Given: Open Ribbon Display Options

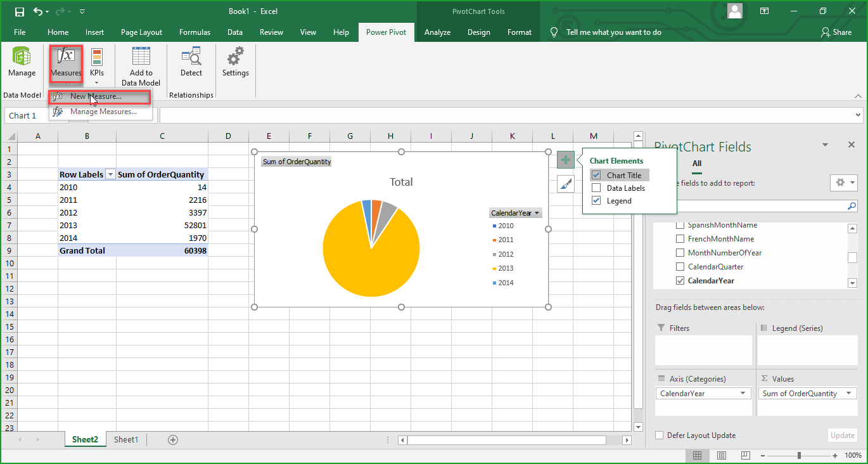Looking at the screenshot, I should (765, 11).
